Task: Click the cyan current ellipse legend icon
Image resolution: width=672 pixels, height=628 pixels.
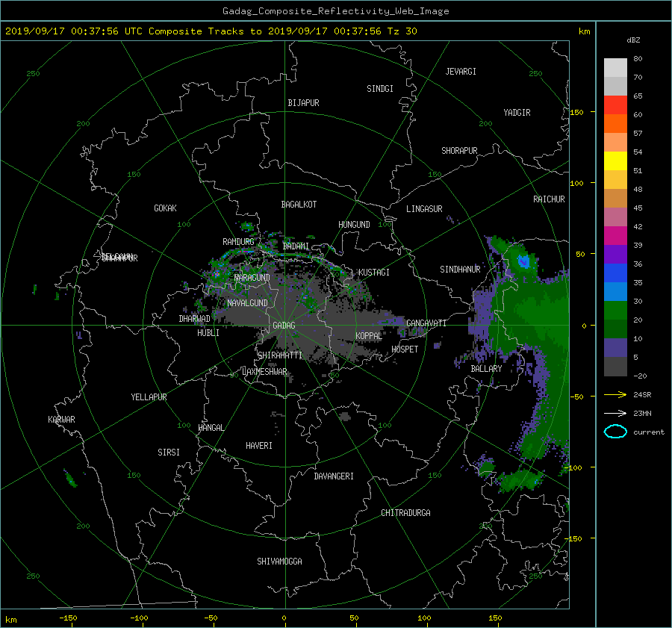Action: pyautogui.click(x=615, y=432)
